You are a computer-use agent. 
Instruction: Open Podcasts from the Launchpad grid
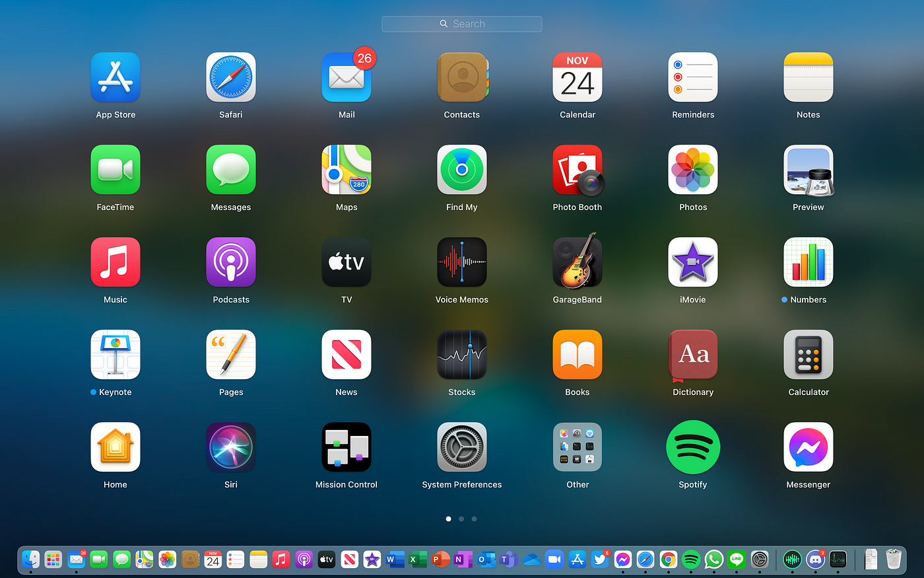click(231, 262)
